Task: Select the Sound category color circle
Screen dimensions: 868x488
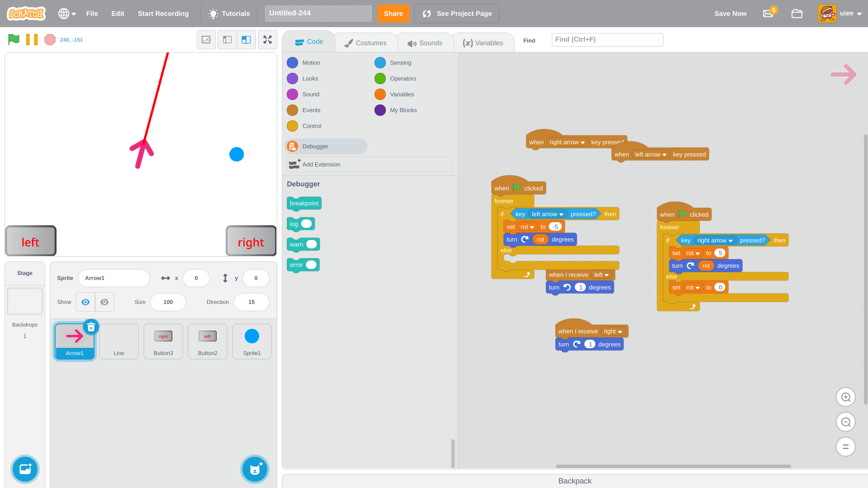Action: tap(292, 94)
